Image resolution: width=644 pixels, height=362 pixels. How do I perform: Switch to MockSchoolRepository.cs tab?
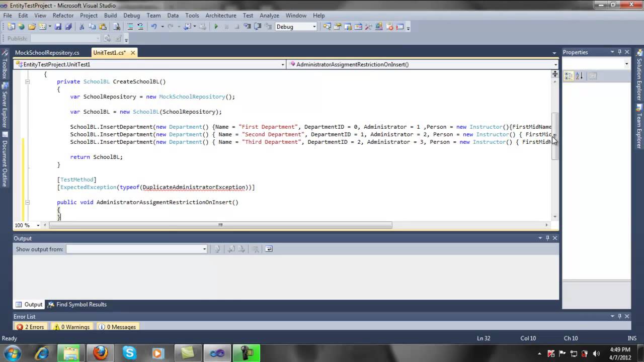pos(47,52)
